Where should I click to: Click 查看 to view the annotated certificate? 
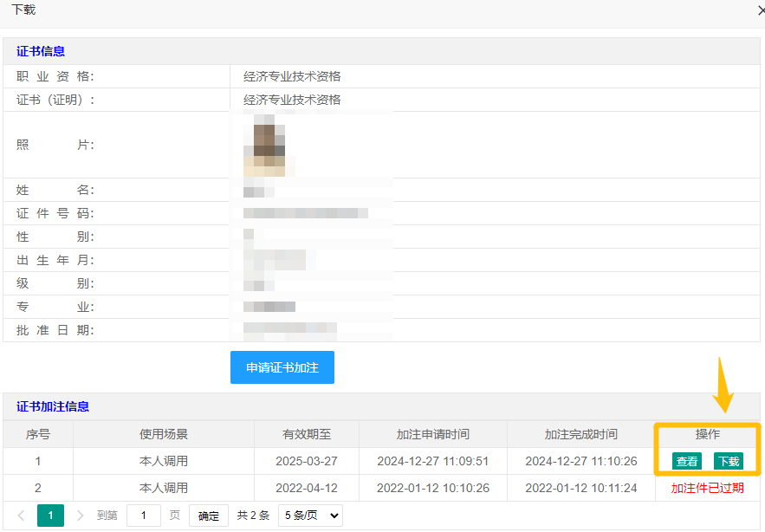pos(687,462)
